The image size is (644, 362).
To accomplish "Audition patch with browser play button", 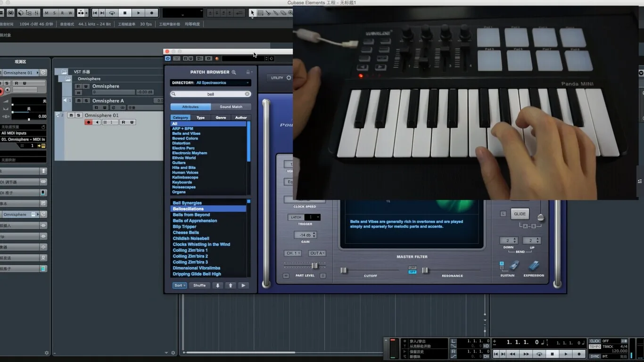I will click(243, 285).
